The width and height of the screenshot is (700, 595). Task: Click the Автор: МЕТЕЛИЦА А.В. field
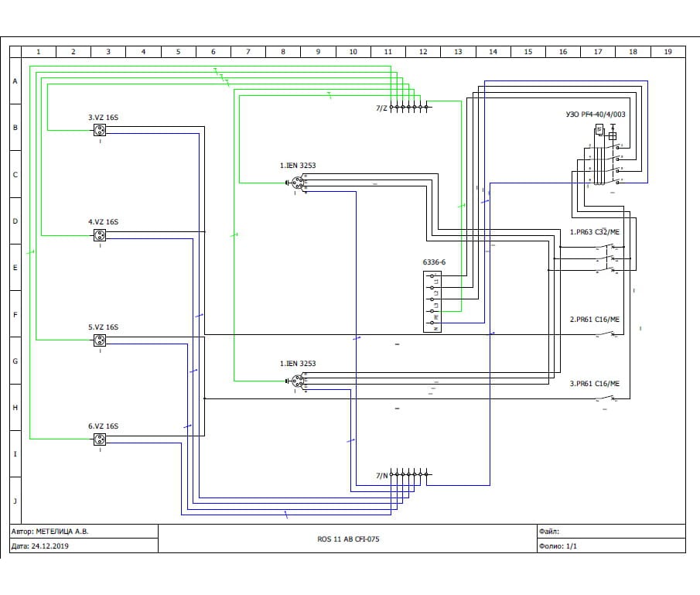point(84,532)
